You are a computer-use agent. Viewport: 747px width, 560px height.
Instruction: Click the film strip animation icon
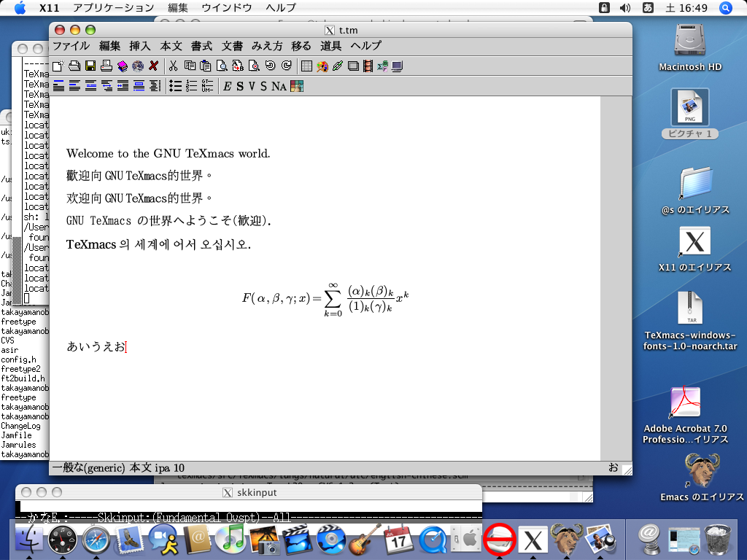pyautogui.click(x=368, y=66)
